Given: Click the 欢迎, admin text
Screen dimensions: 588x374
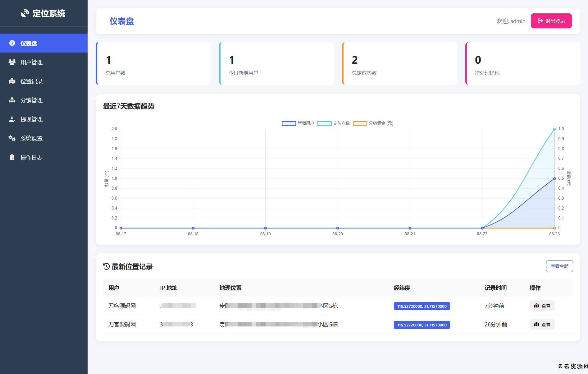Looking at the screenshot, I should click(511, 21).
